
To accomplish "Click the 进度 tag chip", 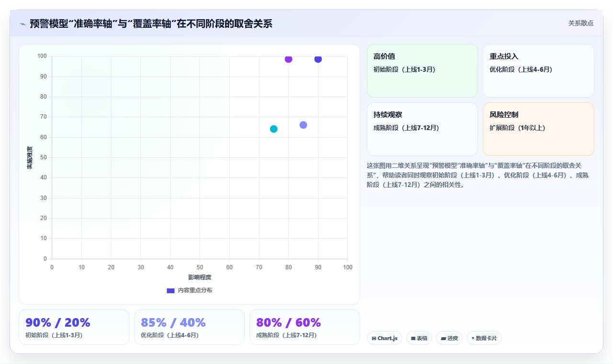I will 449,338.
